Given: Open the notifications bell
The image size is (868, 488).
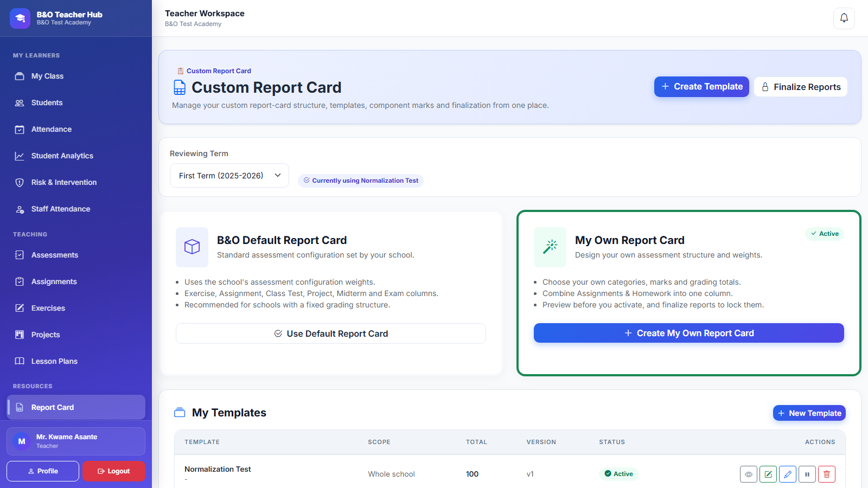Looking at the screenshot, I should [x=844, y=18].
